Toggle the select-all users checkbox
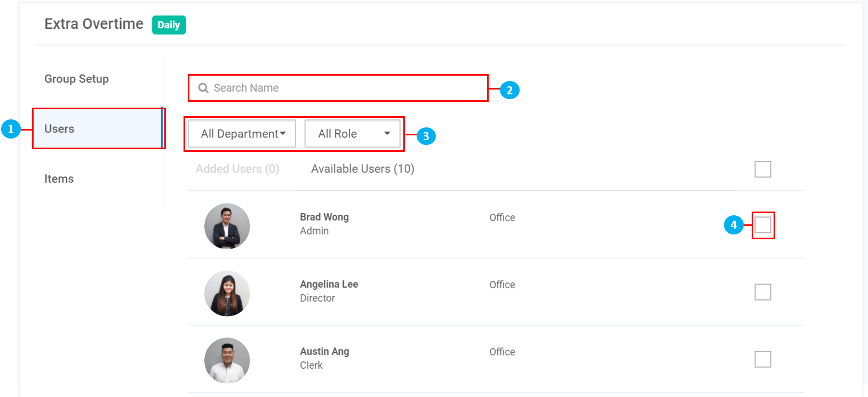868x397 pixels. click(763, 169)
